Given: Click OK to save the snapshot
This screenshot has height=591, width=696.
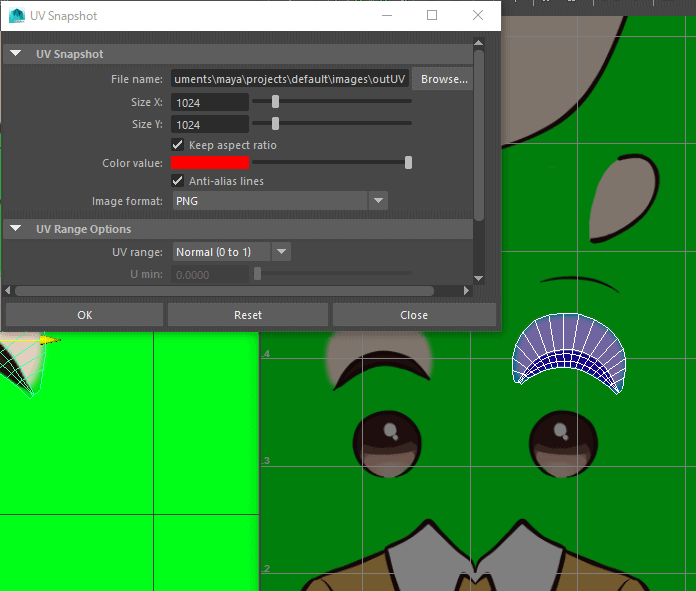Looking at the screenshot, I should click(x=85, y=315).
